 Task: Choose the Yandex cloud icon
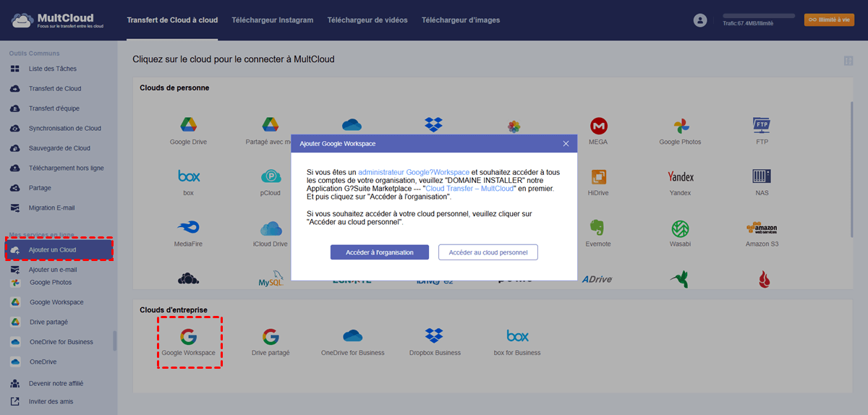680,176
